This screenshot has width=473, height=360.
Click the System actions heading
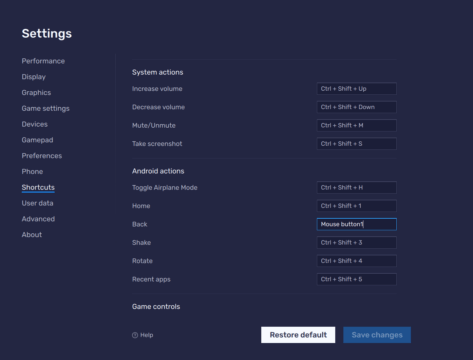157,72
